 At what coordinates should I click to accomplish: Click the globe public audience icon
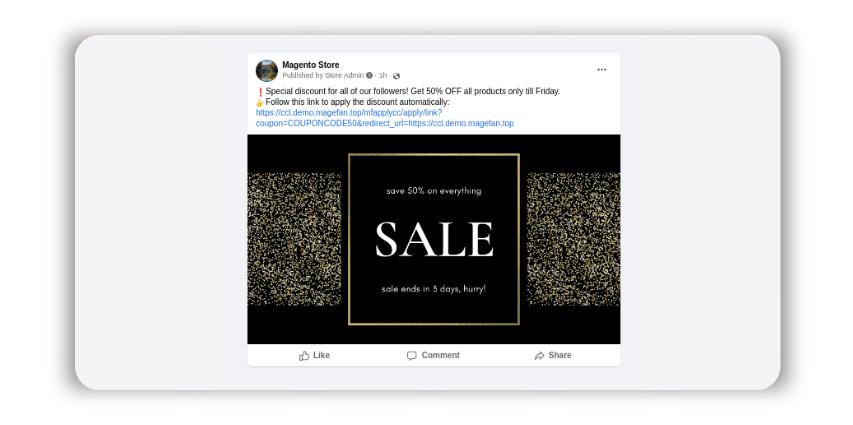[396, 76]
